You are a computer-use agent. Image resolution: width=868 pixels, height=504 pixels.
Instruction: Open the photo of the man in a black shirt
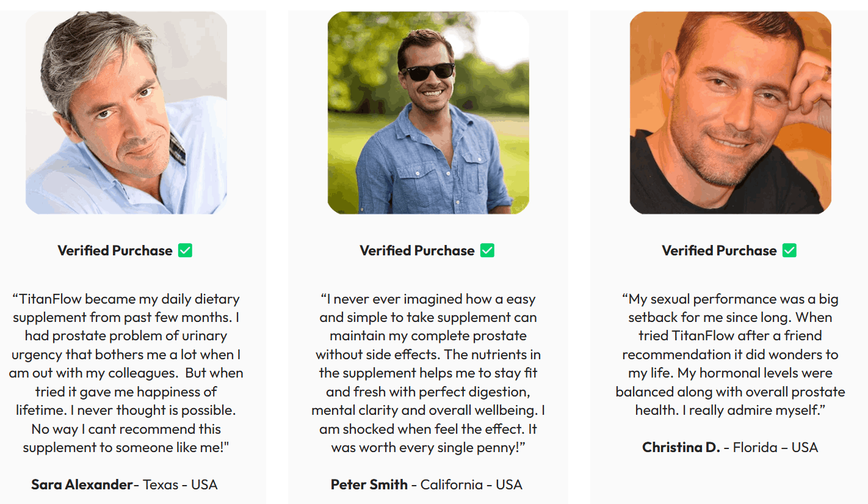[730, 113]
